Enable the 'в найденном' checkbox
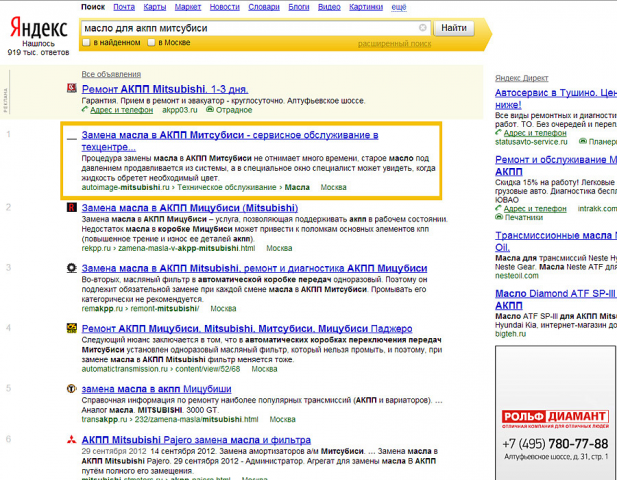617x480 pixels. pos(86,42)
